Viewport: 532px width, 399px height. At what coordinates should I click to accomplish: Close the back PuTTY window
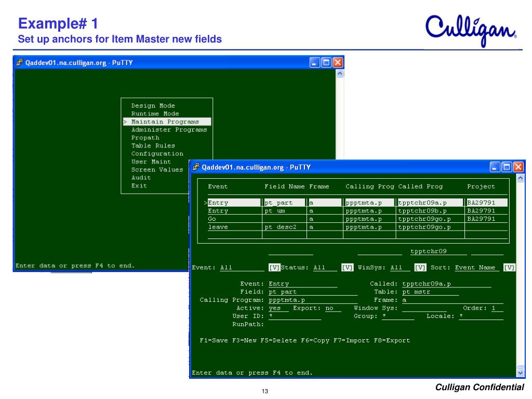(338, 62)
